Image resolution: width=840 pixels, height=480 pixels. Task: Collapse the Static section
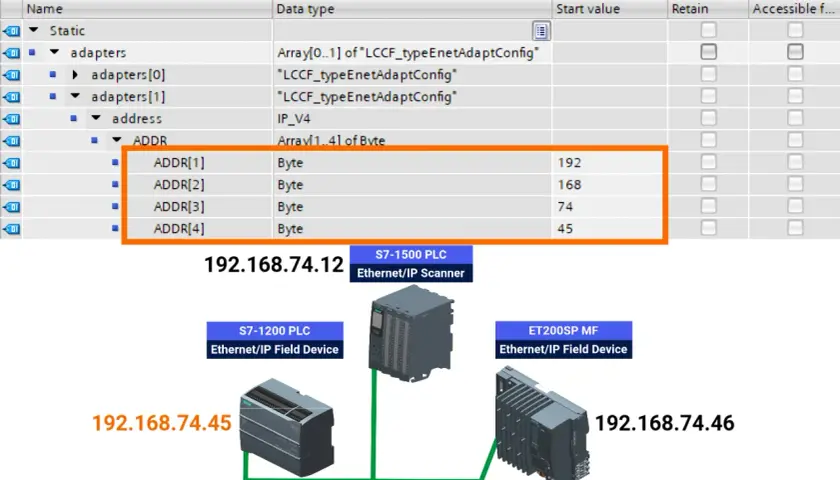pyautogui.click(x=34, y=30)
